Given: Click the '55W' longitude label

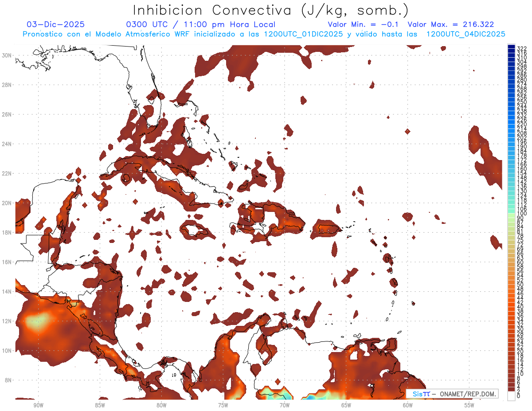Looking at the screenshot, I should click(x=469, y=405).
